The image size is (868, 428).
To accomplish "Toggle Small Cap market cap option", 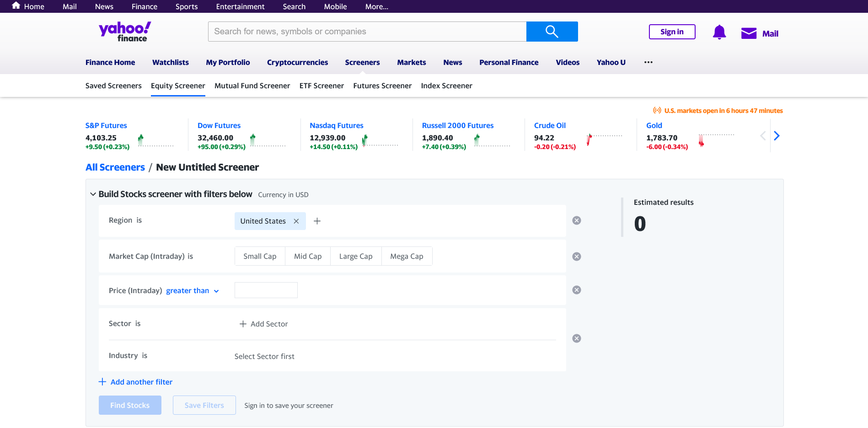I will coord(260,257).
